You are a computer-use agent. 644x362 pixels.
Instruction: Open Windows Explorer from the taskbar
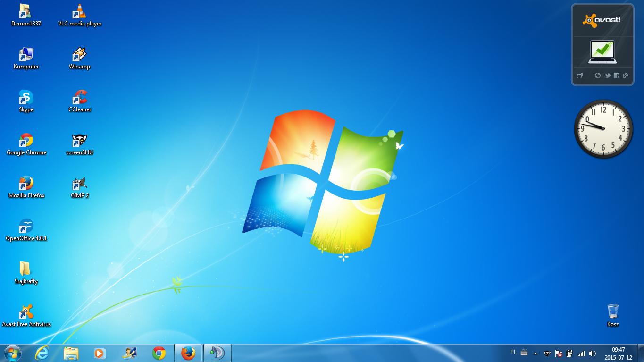click(x=71, y=353)
